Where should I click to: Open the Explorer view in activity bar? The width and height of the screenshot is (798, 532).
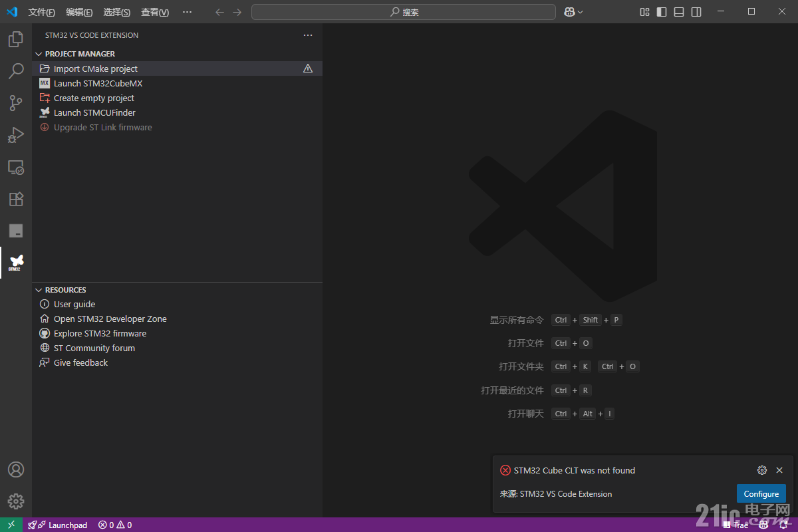(16, 39)
